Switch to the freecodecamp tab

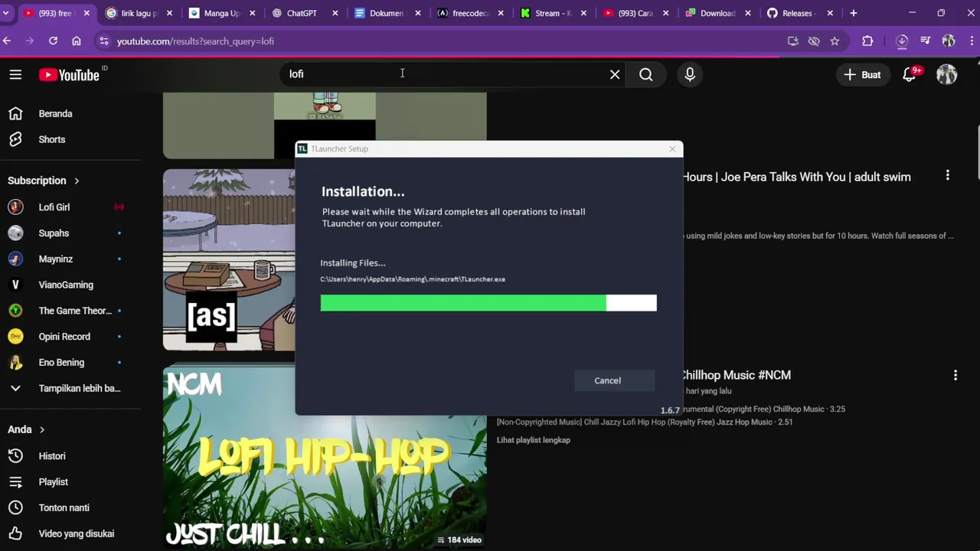tap(469, 13)
